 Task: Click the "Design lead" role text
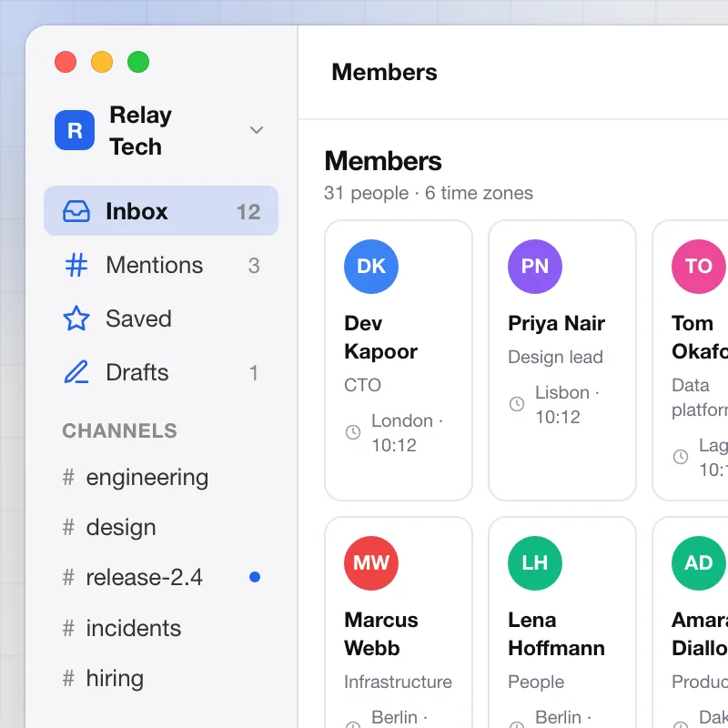click(555, 357)
